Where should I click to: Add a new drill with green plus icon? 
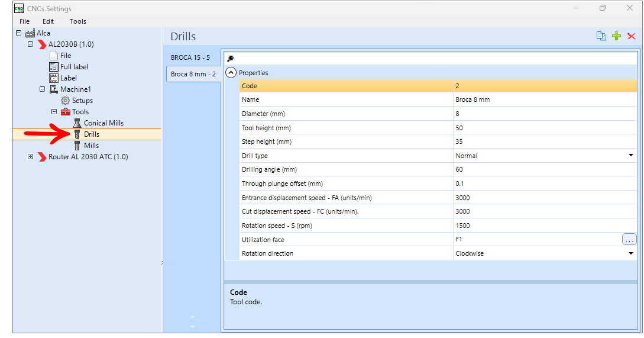(616, 36)
